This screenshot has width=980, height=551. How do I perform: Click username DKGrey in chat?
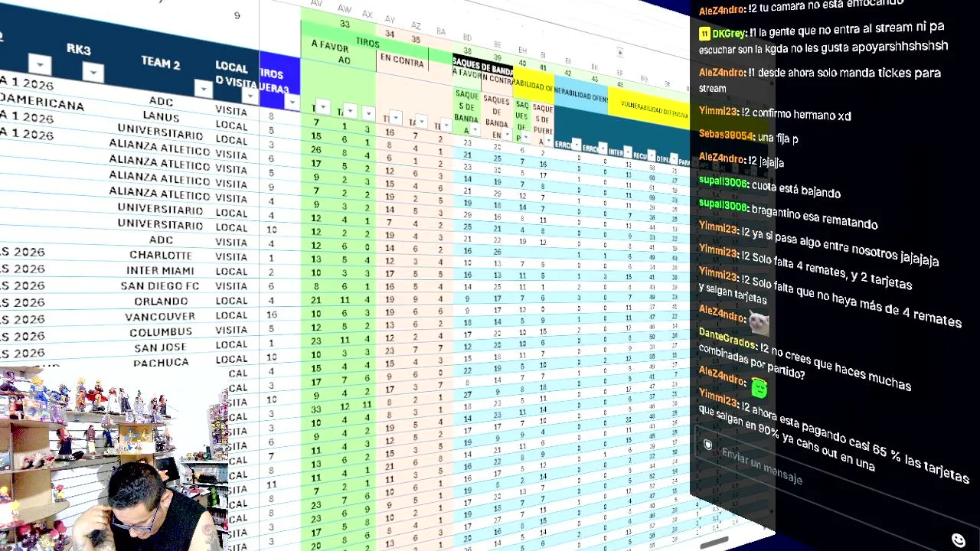click(x=730, y=34)
